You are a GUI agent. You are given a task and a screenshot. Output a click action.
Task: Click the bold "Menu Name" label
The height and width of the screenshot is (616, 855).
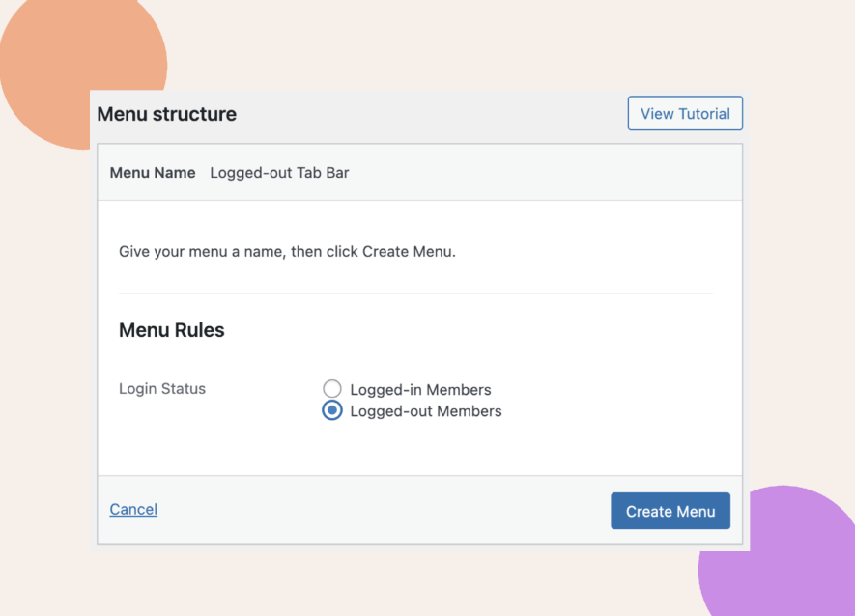(153, 172)
